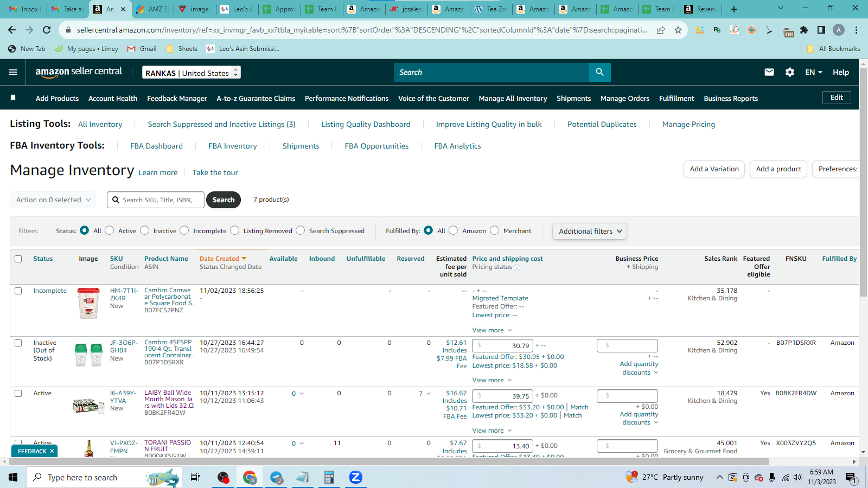Expand View more for Cambro 4SFSPP row
This screenshot has height=488, width=868.
point(492,380)
